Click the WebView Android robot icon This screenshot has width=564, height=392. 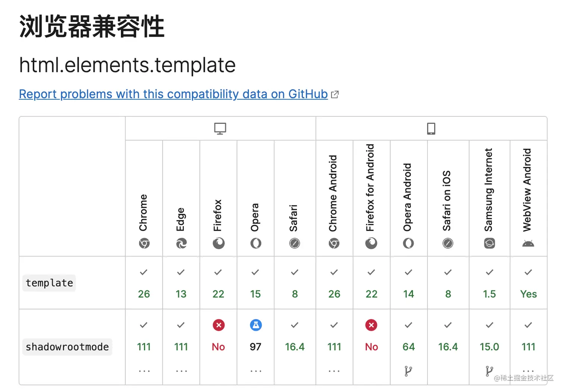(x=528, y=244)
